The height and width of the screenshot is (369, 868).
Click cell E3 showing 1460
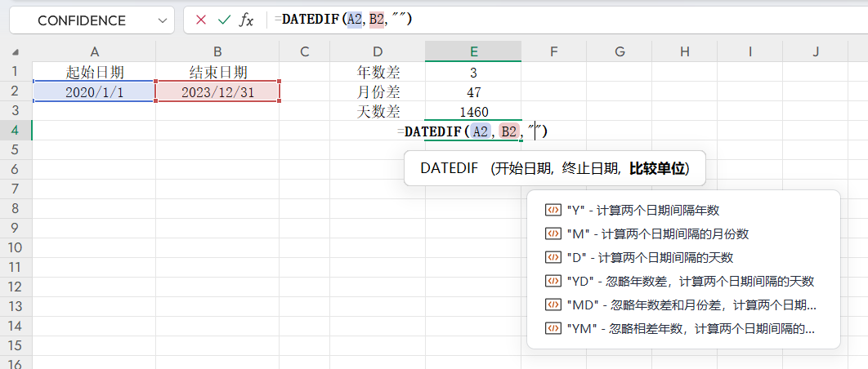pos(473,112)
